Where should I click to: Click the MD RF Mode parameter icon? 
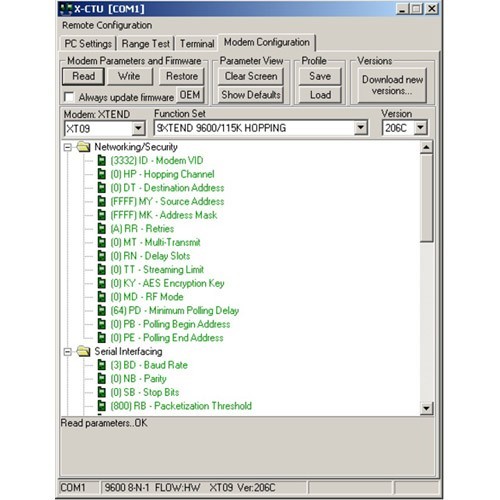click(102, 297)
